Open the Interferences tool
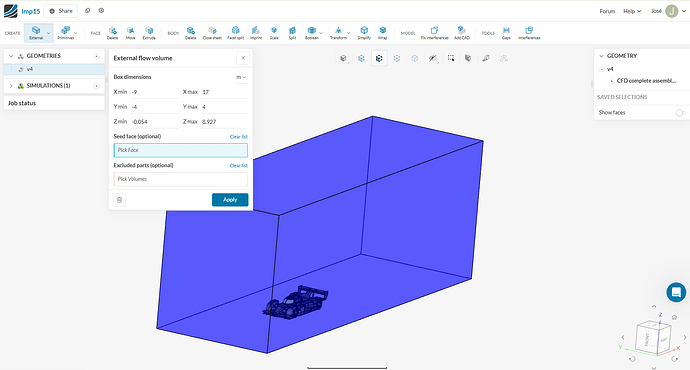The width and height of the screenshot is (690, 370). (x=529, y=33)
